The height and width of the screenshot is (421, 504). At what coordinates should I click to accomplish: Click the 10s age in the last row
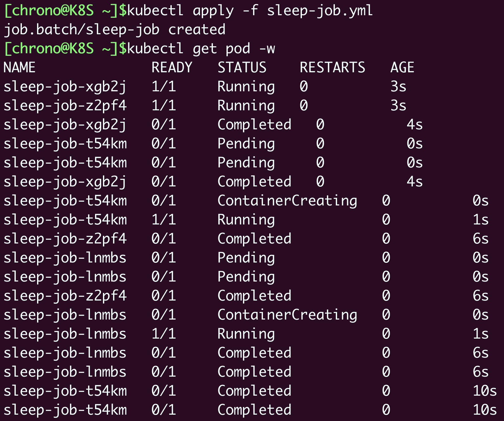click(x=485, y=410)
